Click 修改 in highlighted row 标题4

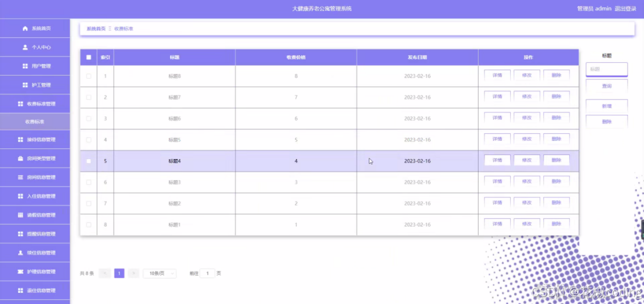[527, 160]
